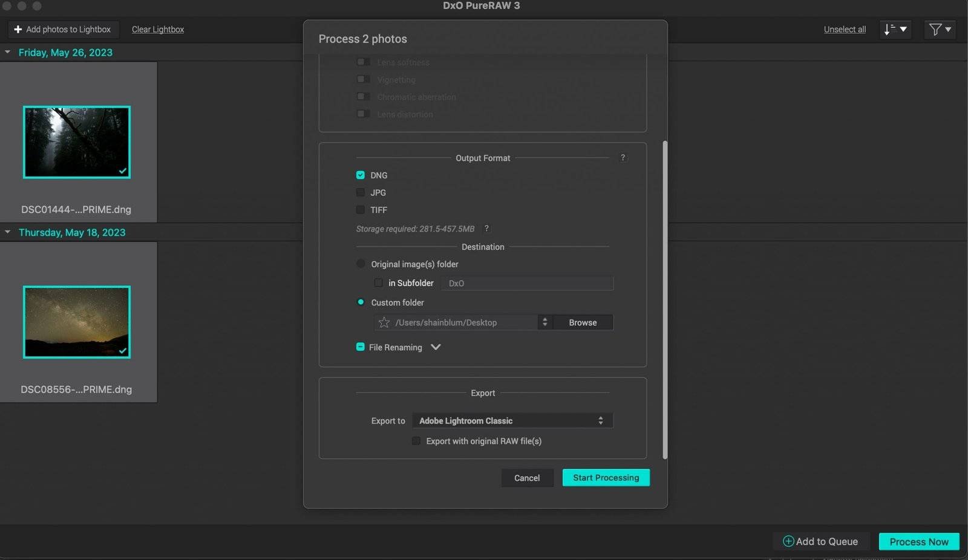Select Original image(s) folder radio button

[361, 264]
